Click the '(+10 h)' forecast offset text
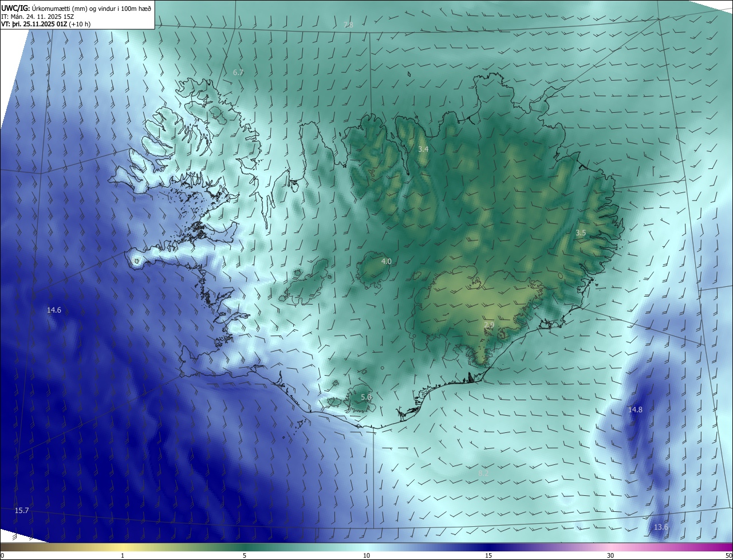Viewport: 733px width, 560px height. [79, 24]
